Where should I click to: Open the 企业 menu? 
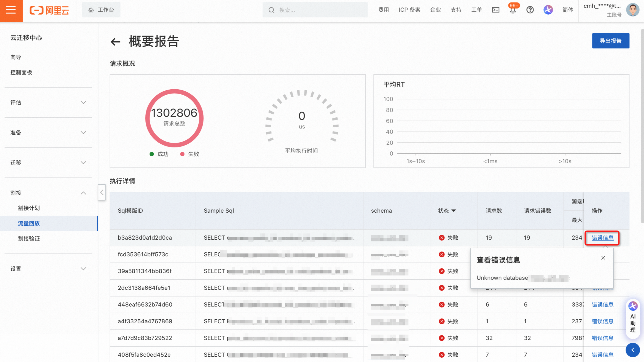click(435, 10)
